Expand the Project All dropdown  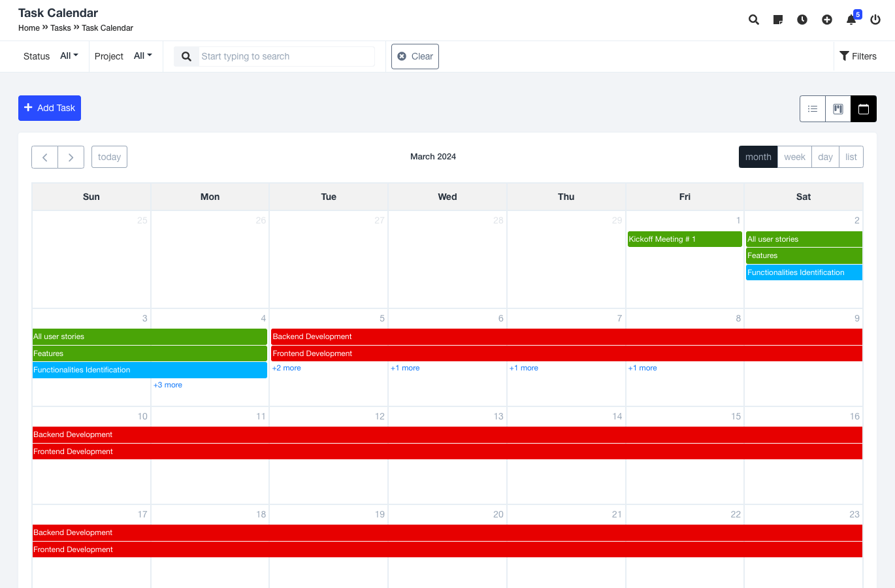[x=142, y=56]
